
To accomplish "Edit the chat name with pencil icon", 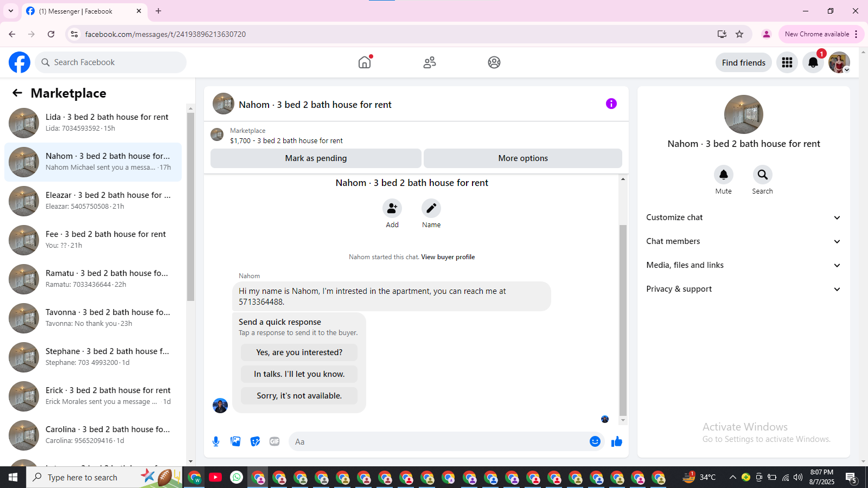I will coord(431,208).
